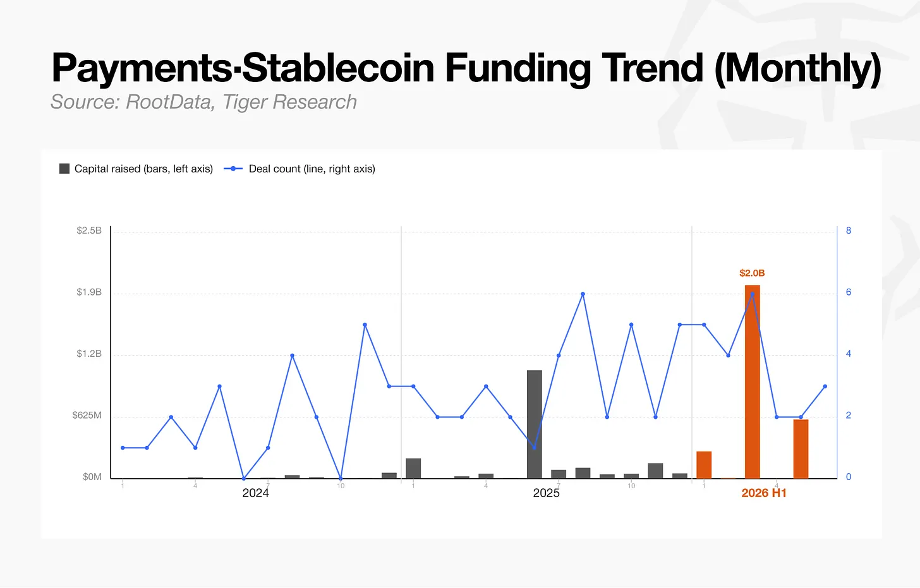920x588 pixels.
Task: Select the tall gray 2025 bar
Action: [x=535, y=424]
